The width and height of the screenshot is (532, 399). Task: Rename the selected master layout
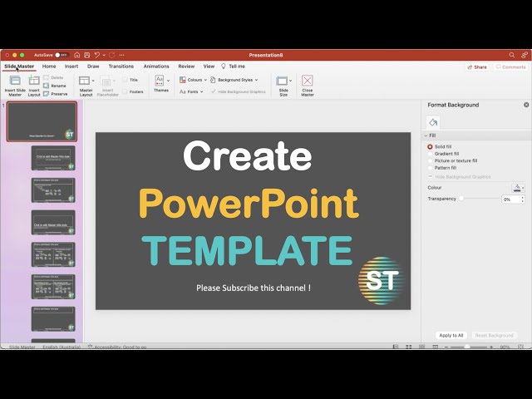click(x=55, y=86)
